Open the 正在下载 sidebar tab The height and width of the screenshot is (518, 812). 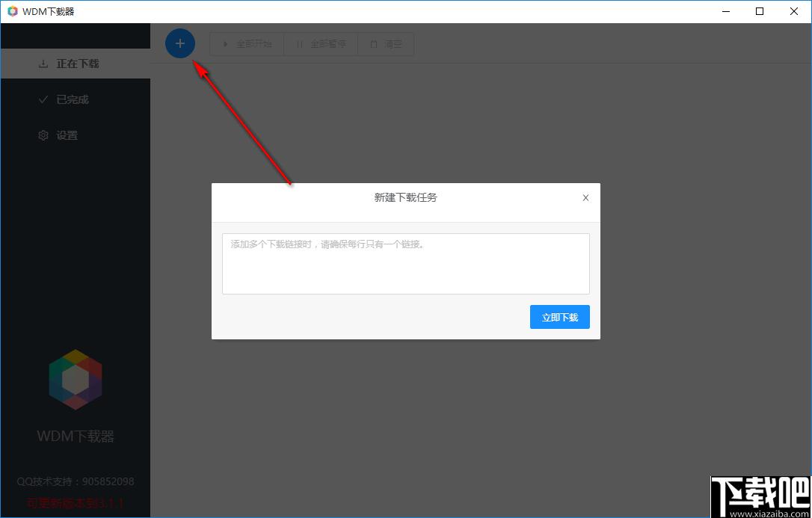[75, 64]
